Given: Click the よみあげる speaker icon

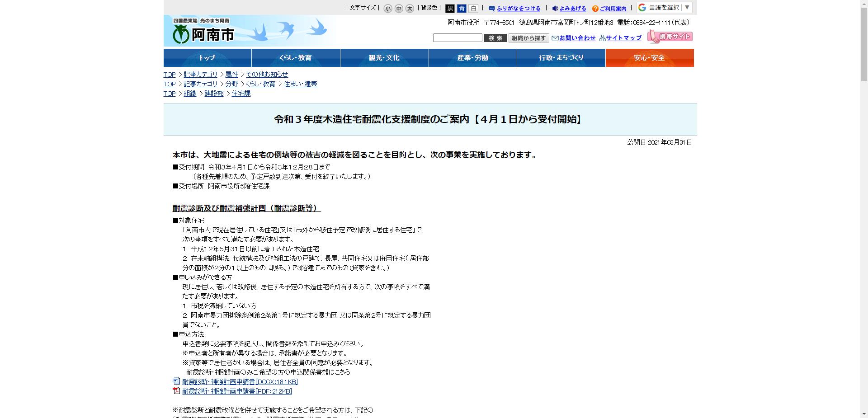Looking at the screenshot, I should (555, 8).
